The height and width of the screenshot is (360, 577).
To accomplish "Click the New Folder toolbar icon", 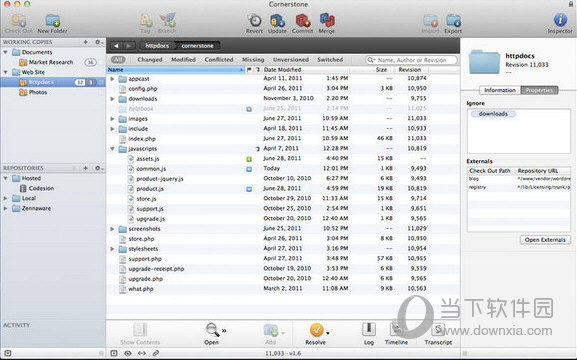I will 53,20.
